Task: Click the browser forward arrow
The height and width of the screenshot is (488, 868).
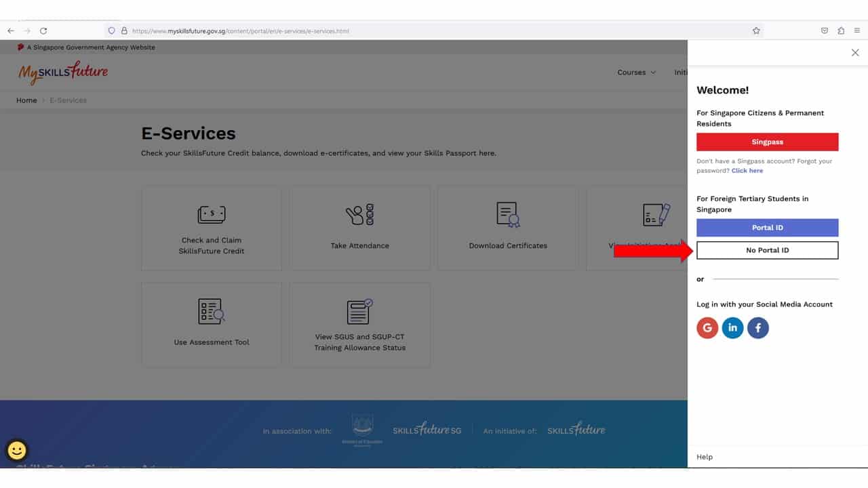Action: pos(27,30)
